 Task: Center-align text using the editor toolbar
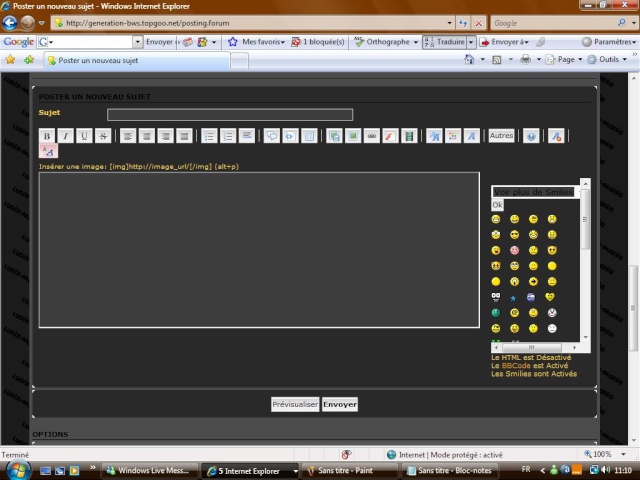coord(147,135)
